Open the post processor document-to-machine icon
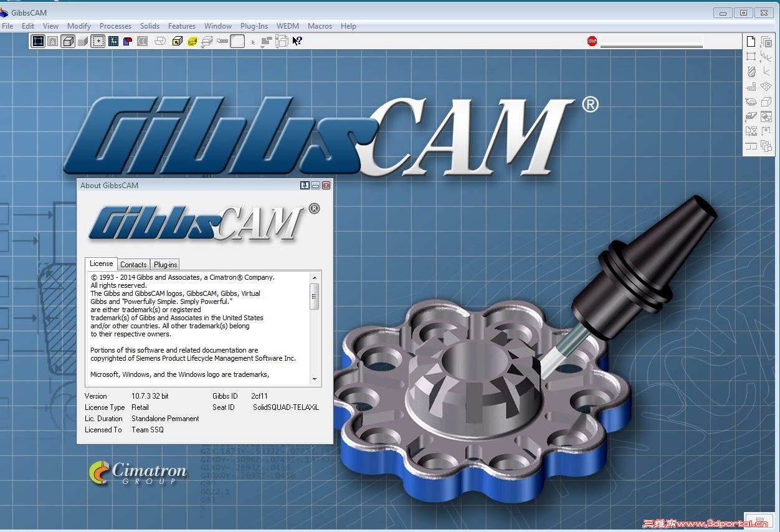The width and height of the screenshot is (780, 532). [751, 131]
